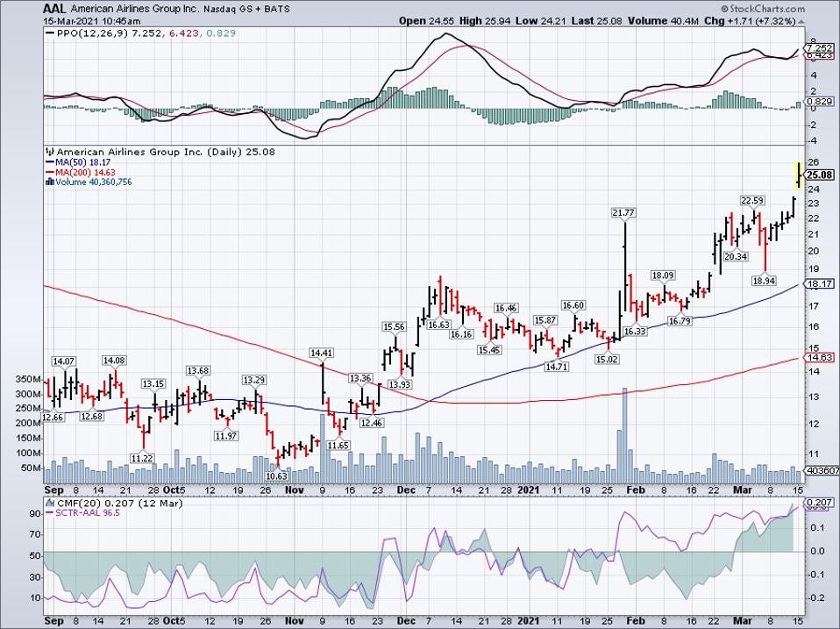The image size is (840, 629).
Task: Click the 'Nasdaq GS + BATS' exchange label
Action: pyautogui.click(x=247, y=9)
